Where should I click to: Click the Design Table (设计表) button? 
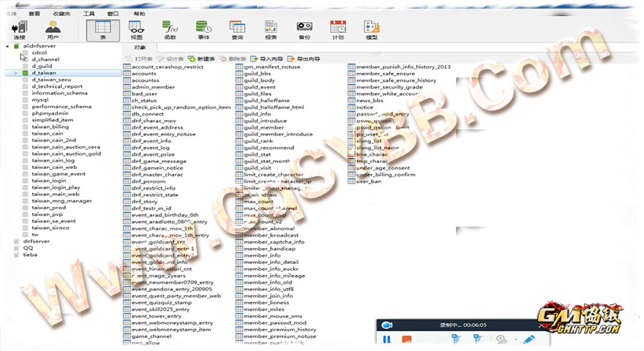(x=170, y=58)
